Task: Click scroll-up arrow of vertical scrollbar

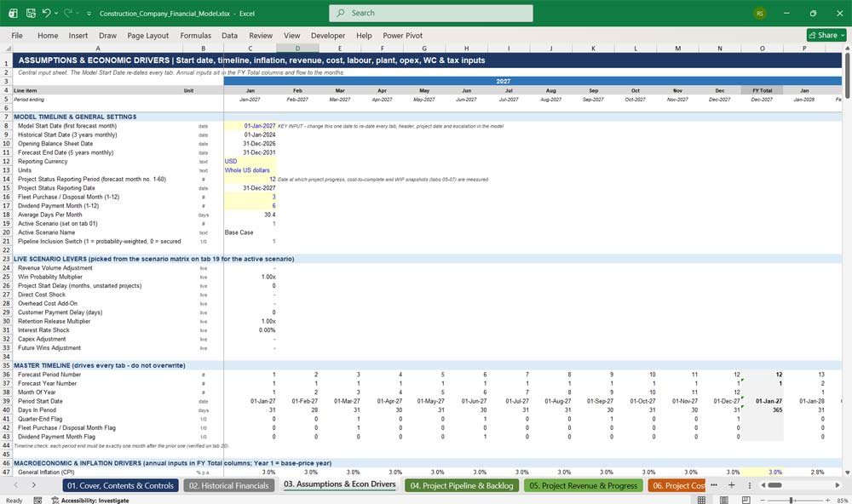Action: pos(847,49)
